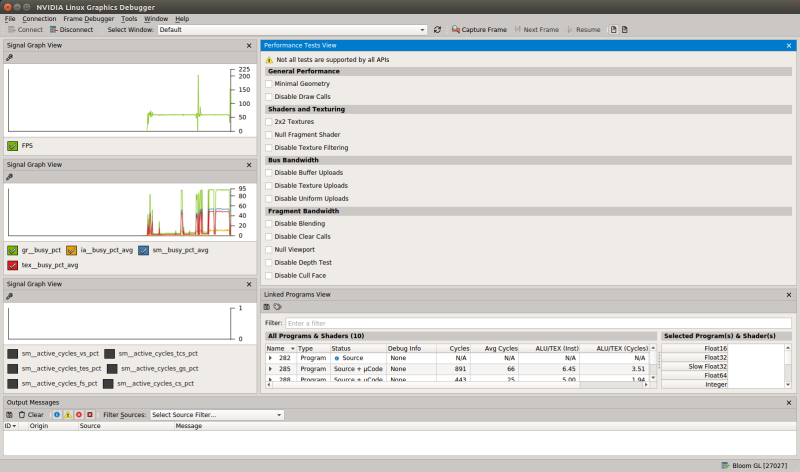Click the Linked Programs filter input field
800x472 pixels.
click(537, 323)
